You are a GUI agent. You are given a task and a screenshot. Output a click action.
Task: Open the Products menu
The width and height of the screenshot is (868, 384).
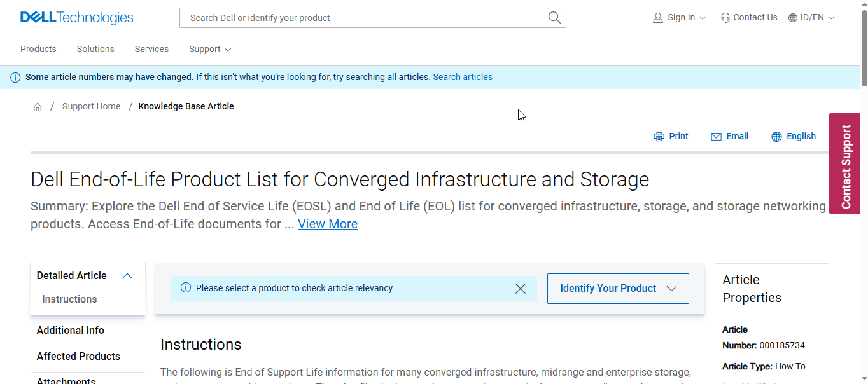tap(38, 49)
